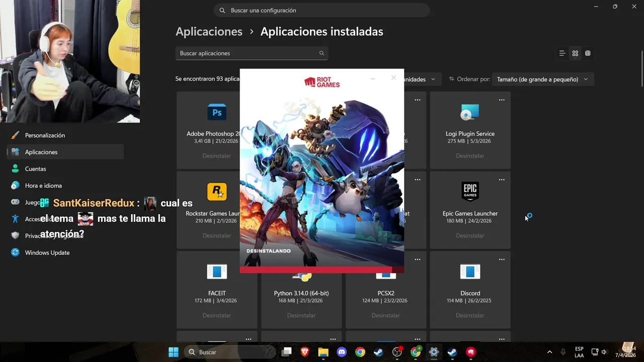The width and height of the screenshot is (644, 362).
Task: Open network status tray icon
Action: [595, 352]
